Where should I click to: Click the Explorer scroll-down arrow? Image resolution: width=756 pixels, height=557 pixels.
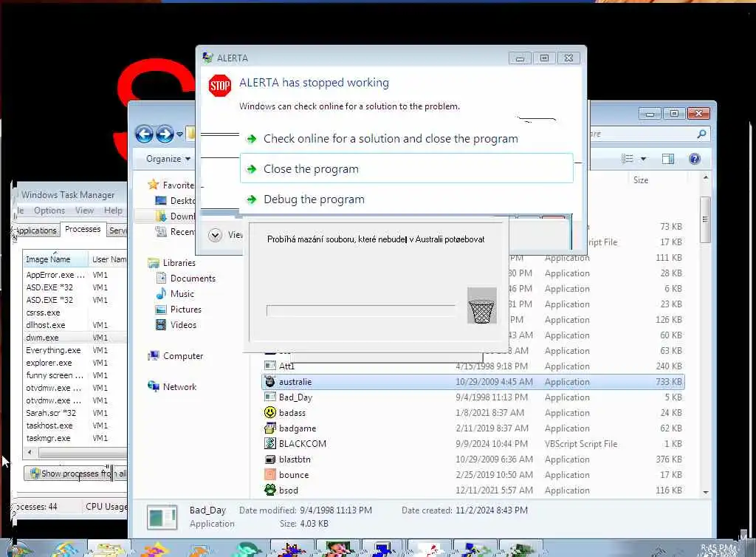(x=705, y=492)
